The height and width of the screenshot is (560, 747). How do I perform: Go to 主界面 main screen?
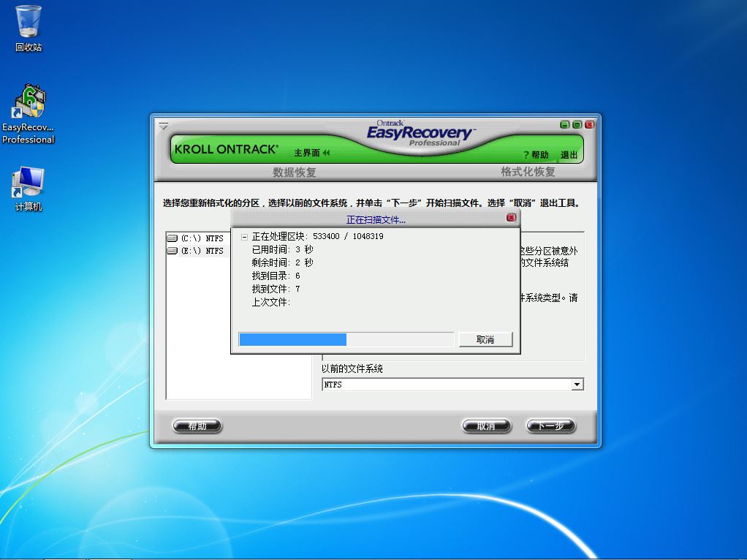coord(307,153)
